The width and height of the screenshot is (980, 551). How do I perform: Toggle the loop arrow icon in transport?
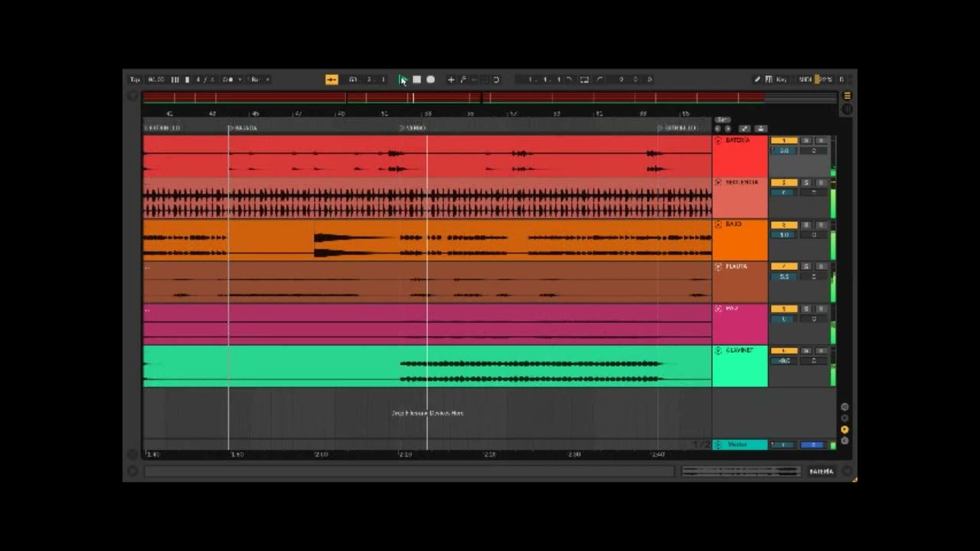pyautogui.click(x=496, y=80)
